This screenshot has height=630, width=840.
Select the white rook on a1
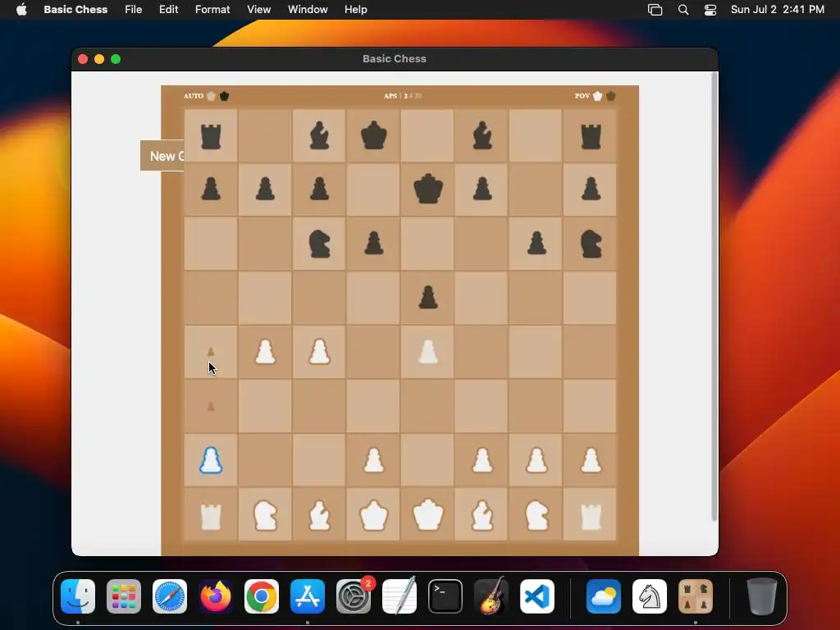pos(211,517)
